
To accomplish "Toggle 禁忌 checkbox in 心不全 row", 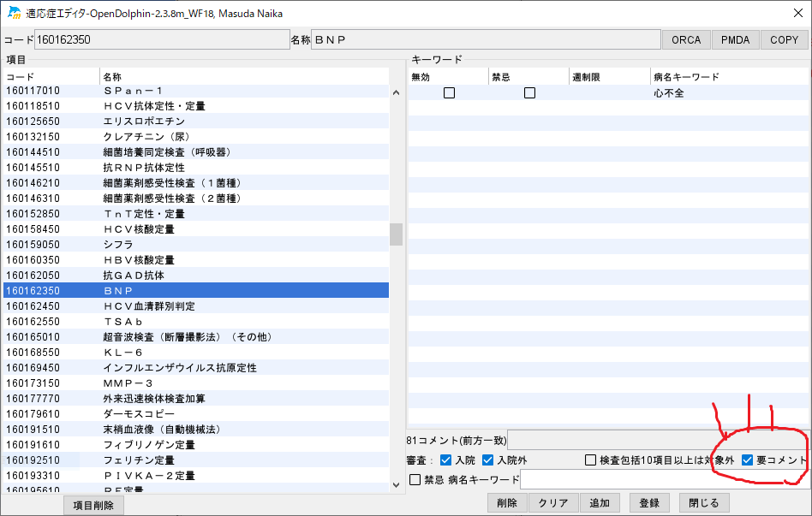I will [x=529, y=93].
